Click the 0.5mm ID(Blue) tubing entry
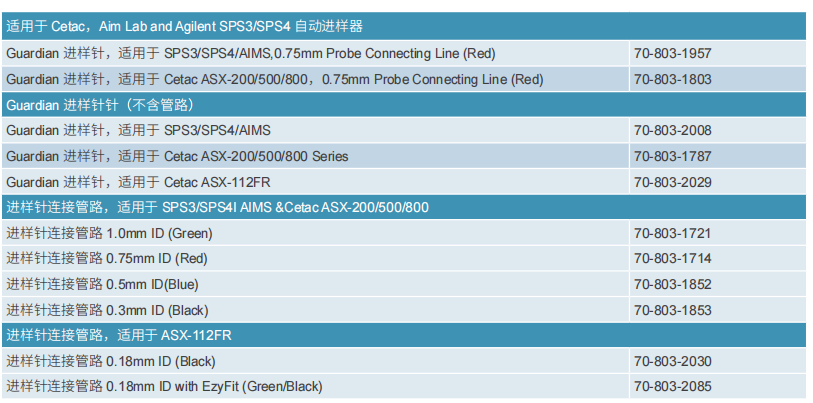The height and width of the screenshot is (403, 813). [103, 284]
